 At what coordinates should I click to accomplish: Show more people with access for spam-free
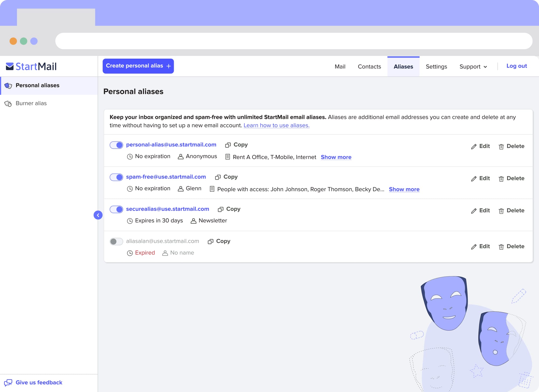pyautogui.click(x=404, y=189)
